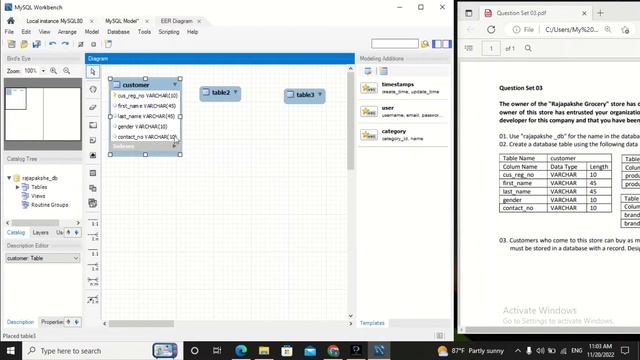640x360 pixels.
Task: Choose 1:n non-identifying relationship tool
Action: 93,237
